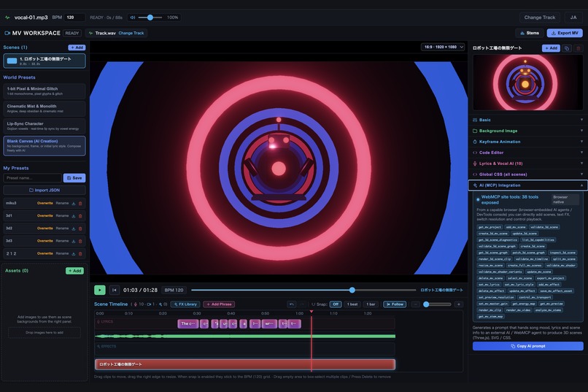Viewport: 588px width, 392px height.
Task: Start playback with the green play button
Action: (x=100, y=290)
